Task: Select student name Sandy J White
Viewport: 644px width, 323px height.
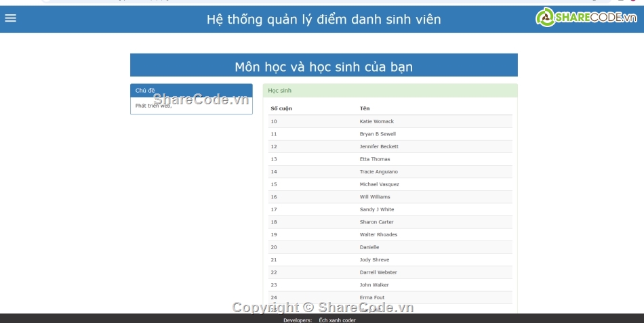Action: (x=377, y=209)
